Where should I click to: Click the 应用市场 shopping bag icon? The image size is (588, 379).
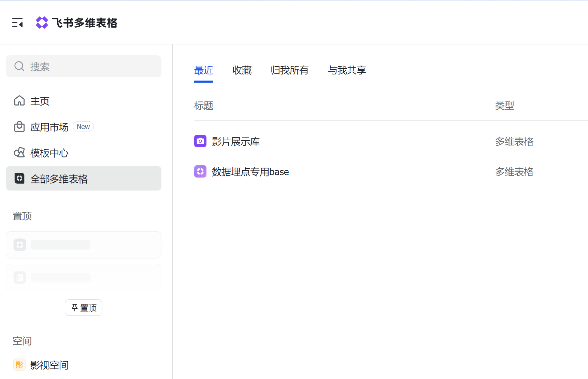tap(19, 127)
